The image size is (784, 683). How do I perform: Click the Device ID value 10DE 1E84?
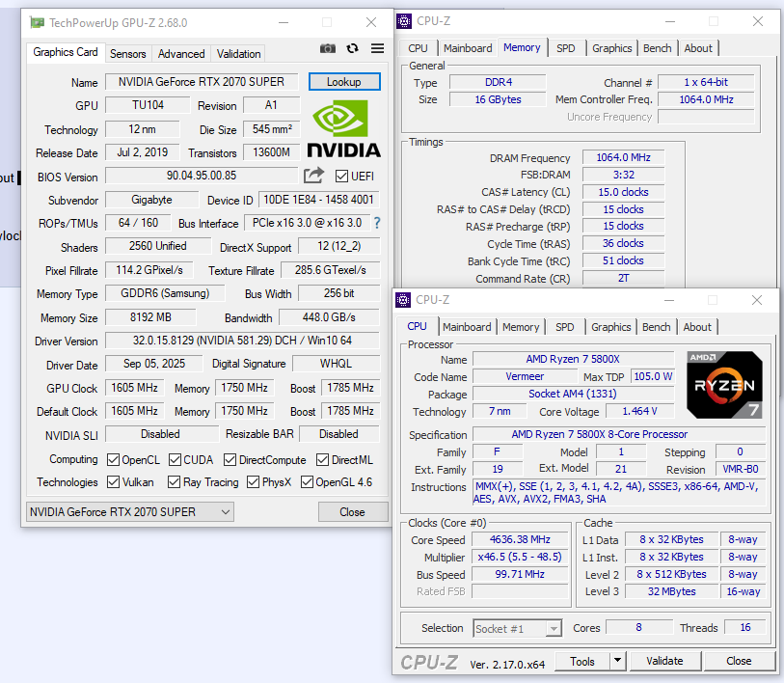[x=318, y=200]
